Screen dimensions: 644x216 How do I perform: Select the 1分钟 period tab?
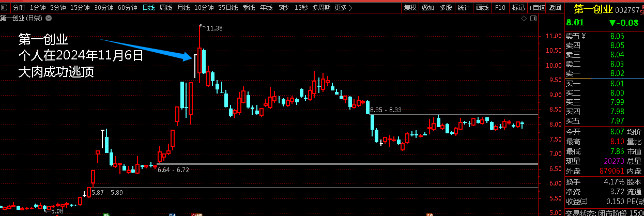[37, 8]
